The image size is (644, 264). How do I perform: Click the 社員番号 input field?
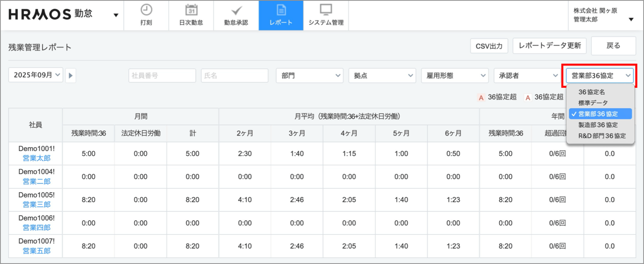pos(162,75)
